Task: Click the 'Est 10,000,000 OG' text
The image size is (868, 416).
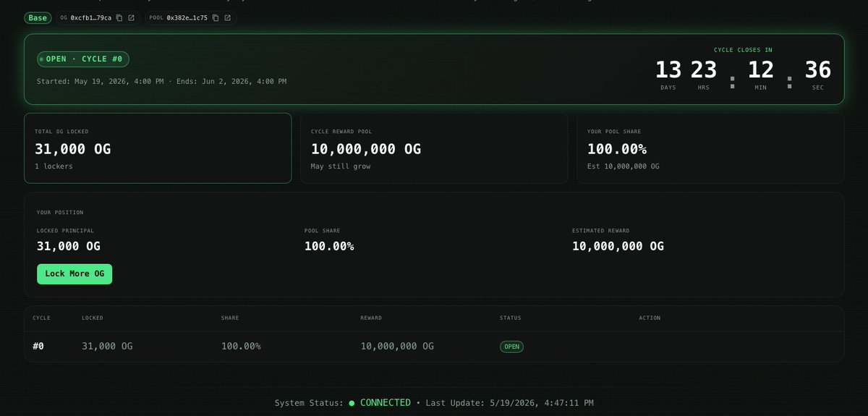Action: 623,166
